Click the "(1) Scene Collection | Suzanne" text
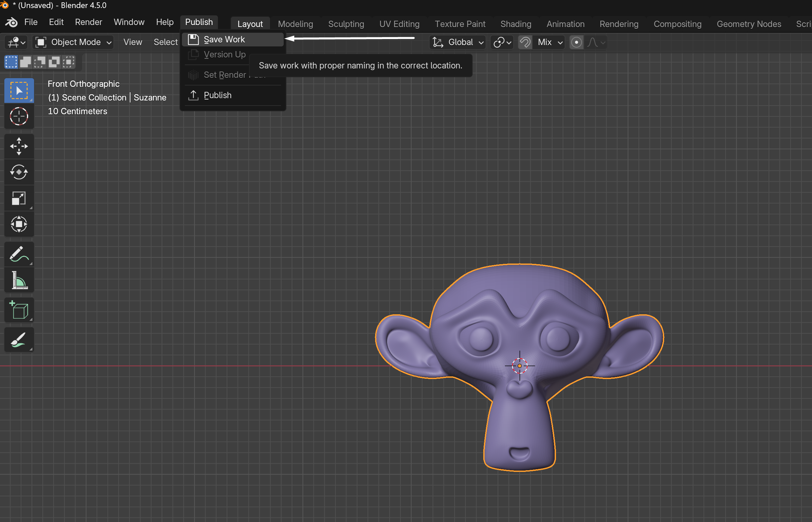 click(107, 98)
